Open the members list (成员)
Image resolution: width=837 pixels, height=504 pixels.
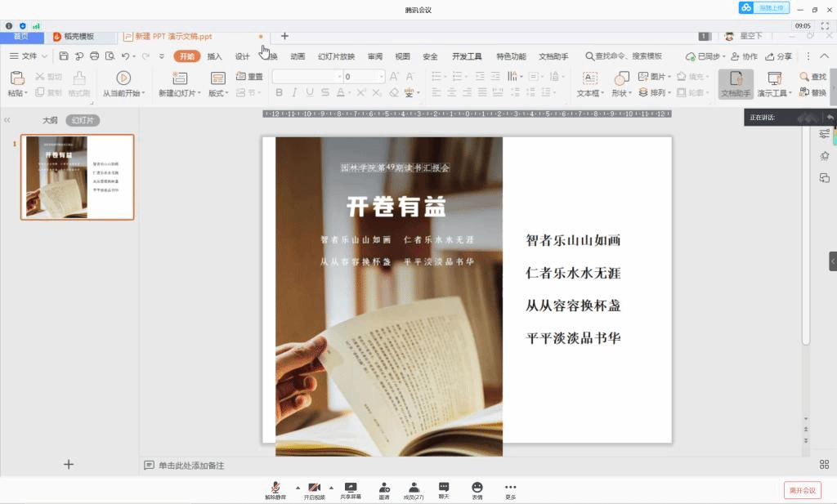(x=414, y=488)
